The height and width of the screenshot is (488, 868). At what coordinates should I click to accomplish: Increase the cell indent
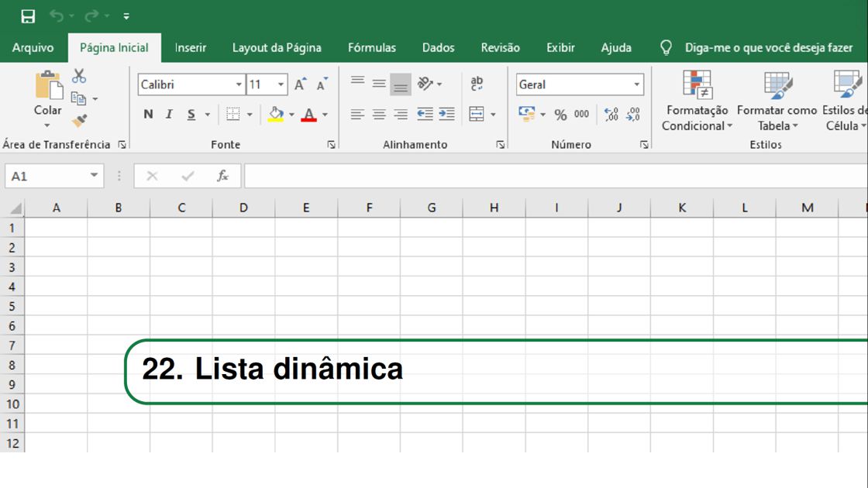446,114
